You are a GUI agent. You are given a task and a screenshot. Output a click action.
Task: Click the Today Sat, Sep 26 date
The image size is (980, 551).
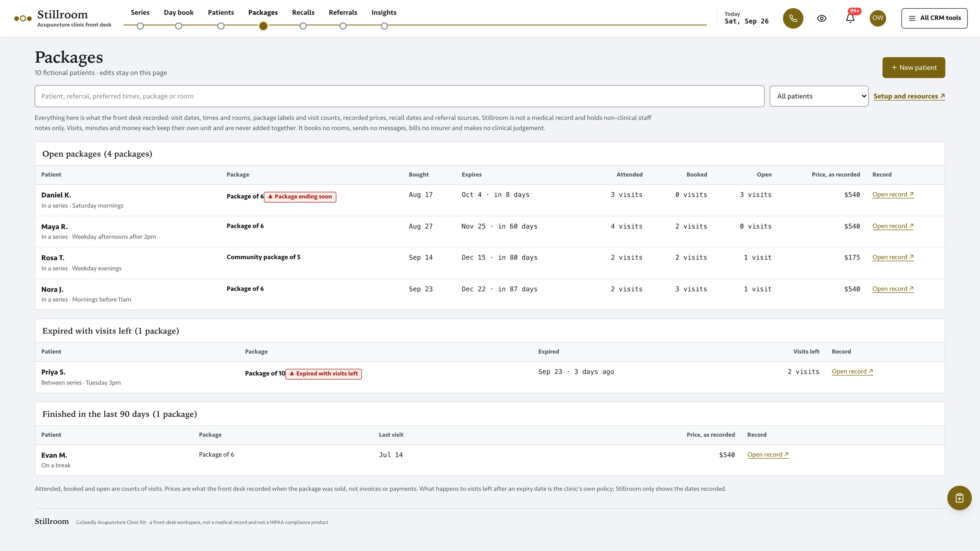point(746,18)
